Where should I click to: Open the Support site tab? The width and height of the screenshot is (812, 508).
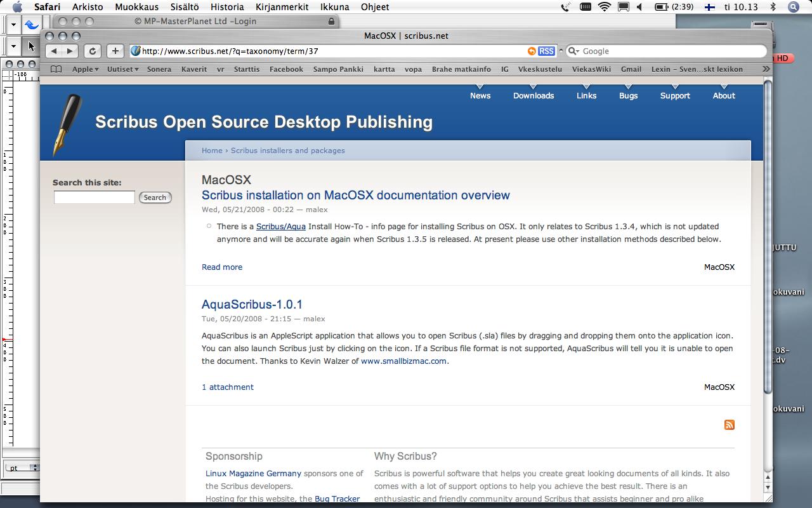(x=675, y=96)
